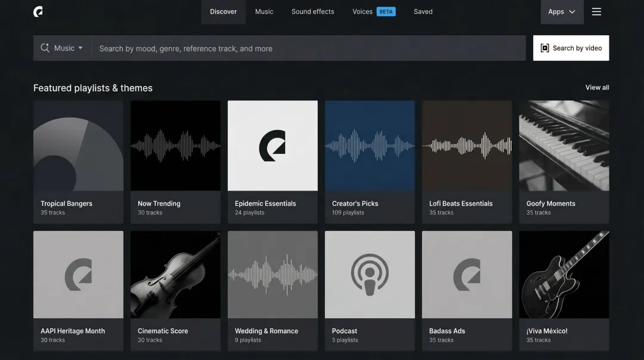Click the View all link
The width and height of the screenshot is (644, 360).
pyautogui.click(x=597, y=88)
